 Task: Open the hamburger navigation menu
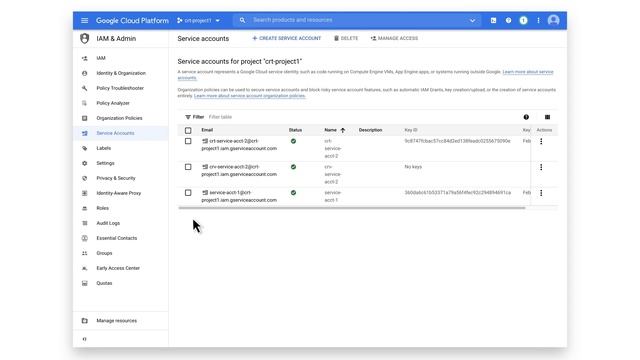tap(84, 20)
